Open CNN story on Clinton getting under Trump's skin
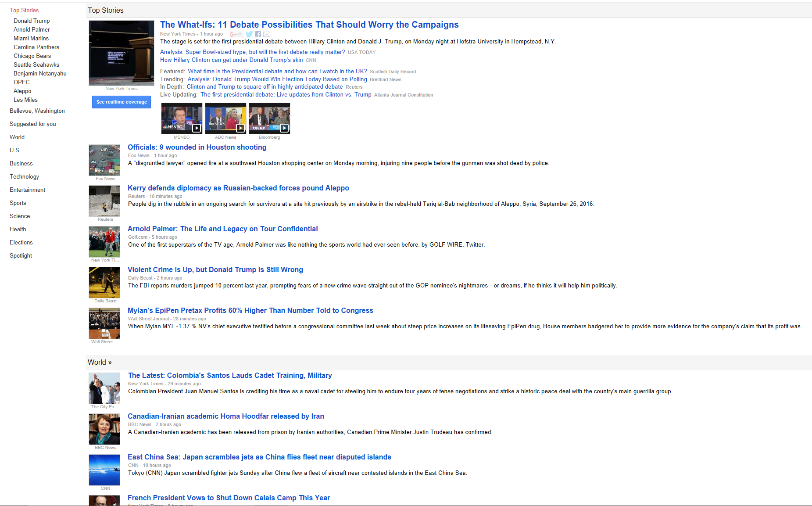Viewport: 812px width, 506px height. pos(231,60)
